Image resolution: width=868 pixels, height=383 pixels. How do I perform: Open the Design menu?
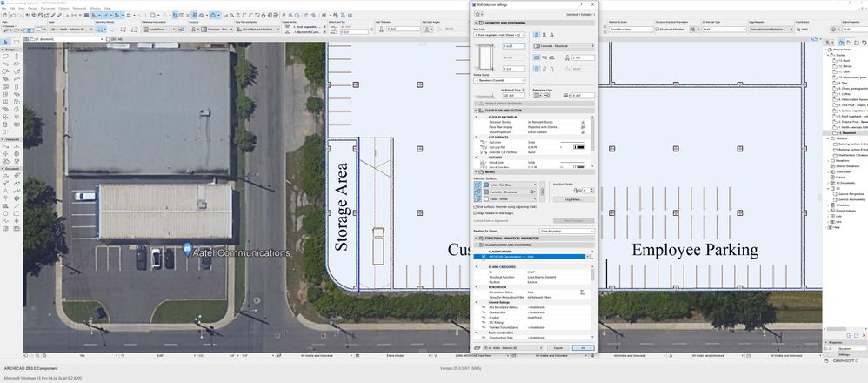(x=33, y=9)
